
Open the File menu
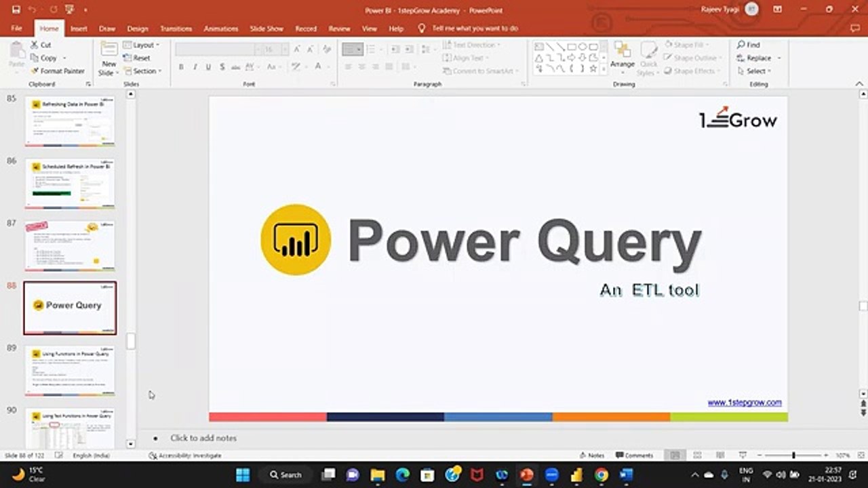17,28
